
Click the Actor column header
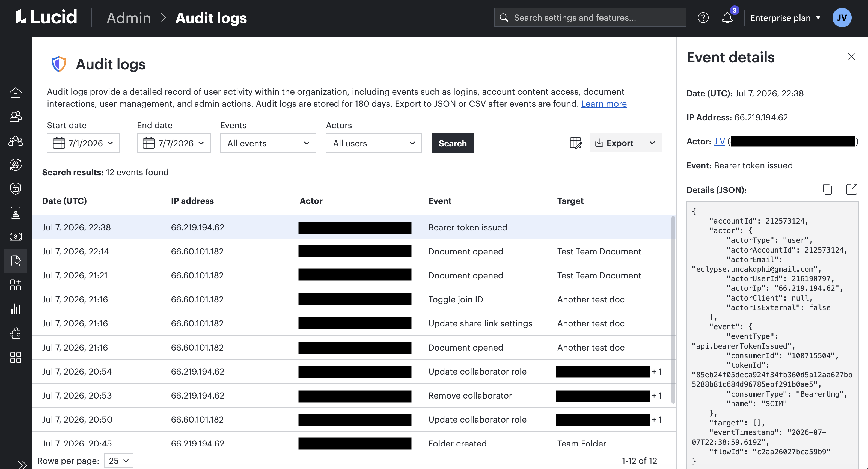[311, 201]
